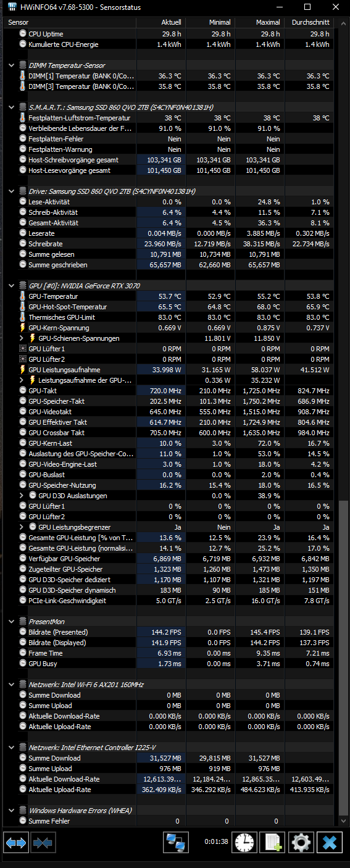Click the icon beside Bildrate (Presented)
350x868 pixels.
pos(23,632)
